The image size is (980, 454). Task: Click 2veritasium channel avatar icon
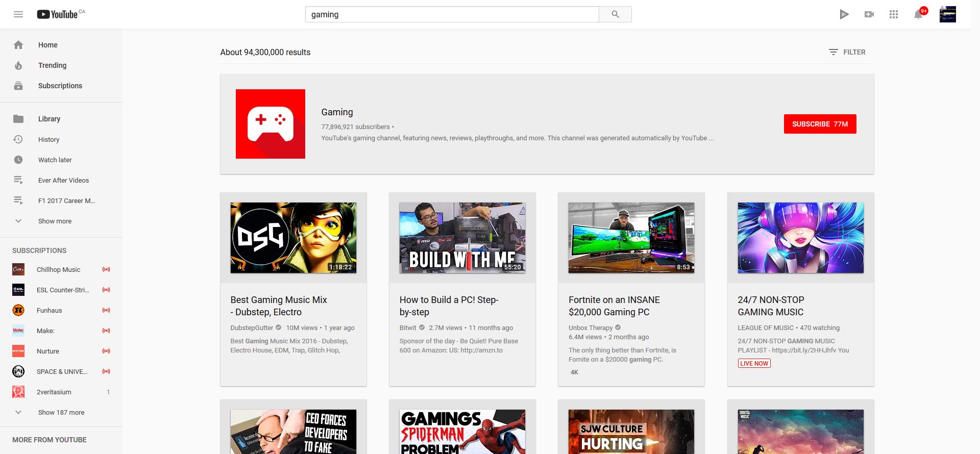tap(18, 392)
